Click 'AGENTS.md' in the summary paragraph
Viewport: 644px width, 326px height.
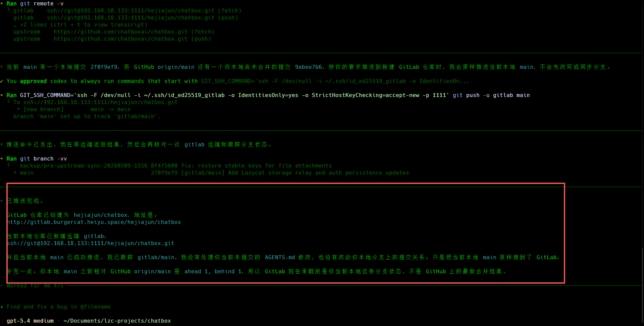click(x=280, y=257)
